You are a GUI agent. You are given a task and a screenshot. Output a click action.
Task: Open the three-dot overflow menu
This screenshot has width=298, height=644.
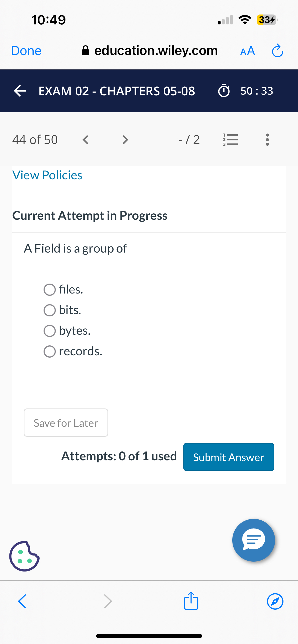(267, 139)
